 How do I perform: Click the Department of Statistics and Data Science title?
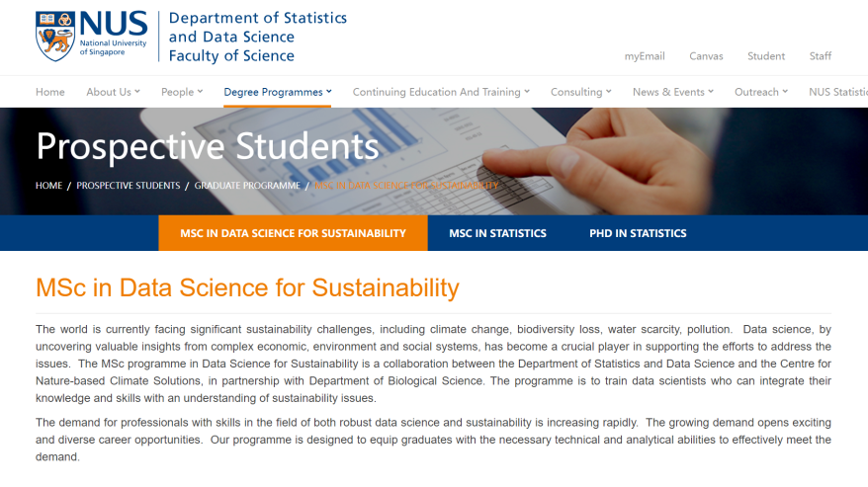[x=257, y=37]
